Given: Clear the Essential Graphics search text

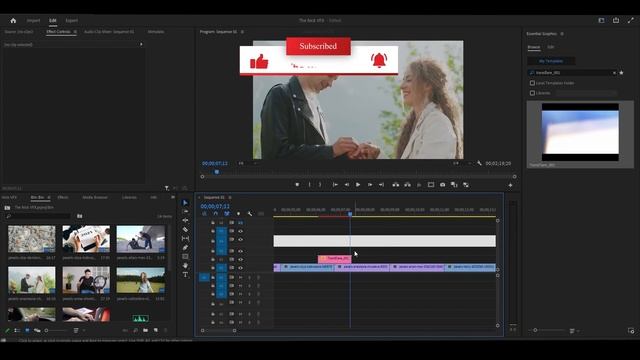Looking at the screenshot, I should [614, 73].
